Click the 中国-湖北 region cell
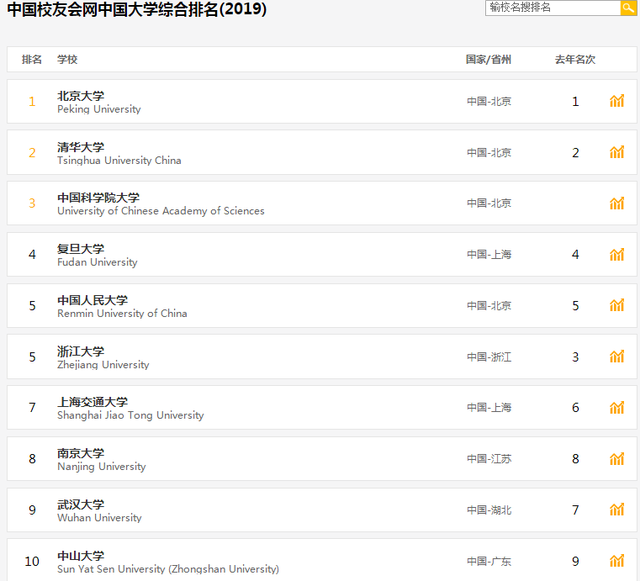The width and height of the screenshot is (640, 581). pos(489,510)
